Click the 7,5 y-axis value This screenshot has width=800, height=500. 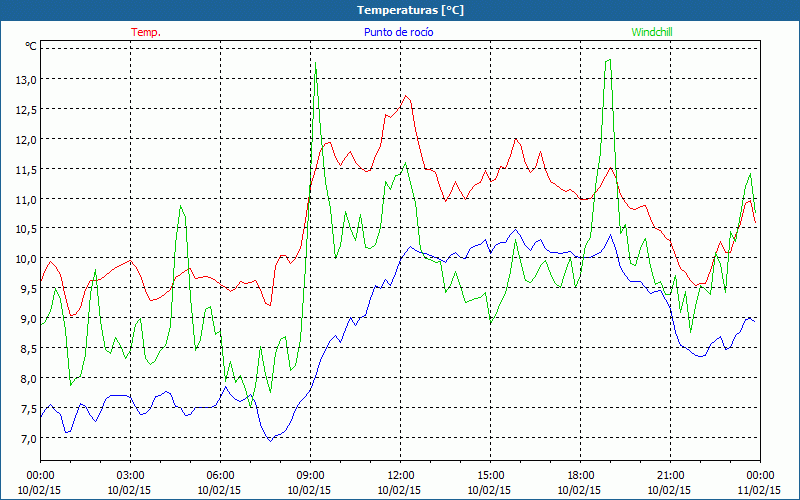coord(28,409)
